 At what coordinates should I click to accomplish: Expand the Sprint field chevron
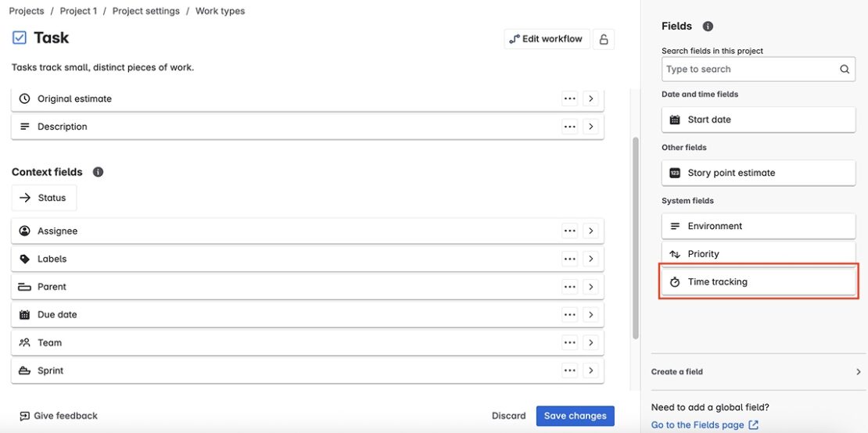point(590,370)
